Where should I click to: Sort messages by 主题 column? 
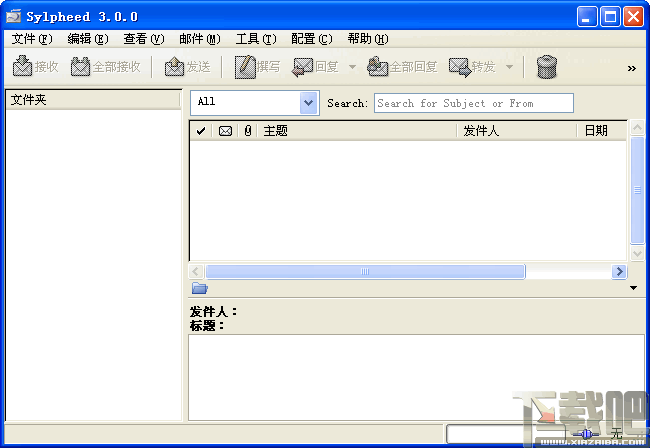pyautogui.click(x=357, y=131)
